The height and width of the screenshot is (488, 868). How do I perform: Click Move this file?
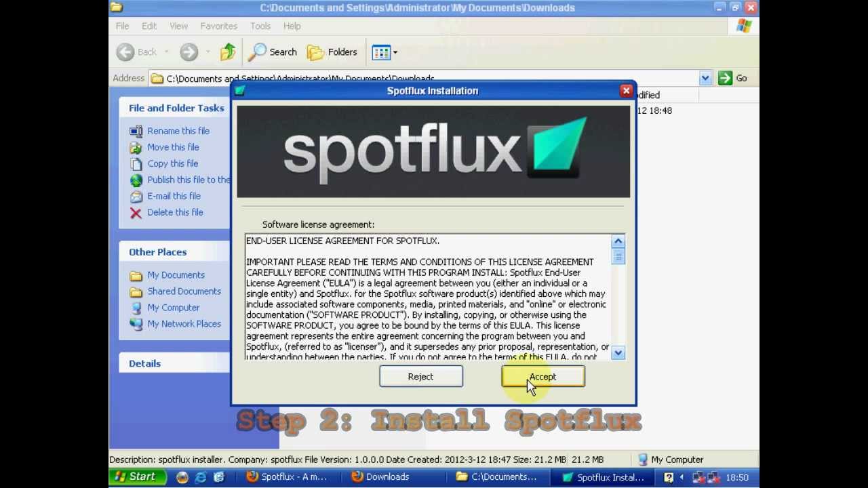tap(173, 147)
